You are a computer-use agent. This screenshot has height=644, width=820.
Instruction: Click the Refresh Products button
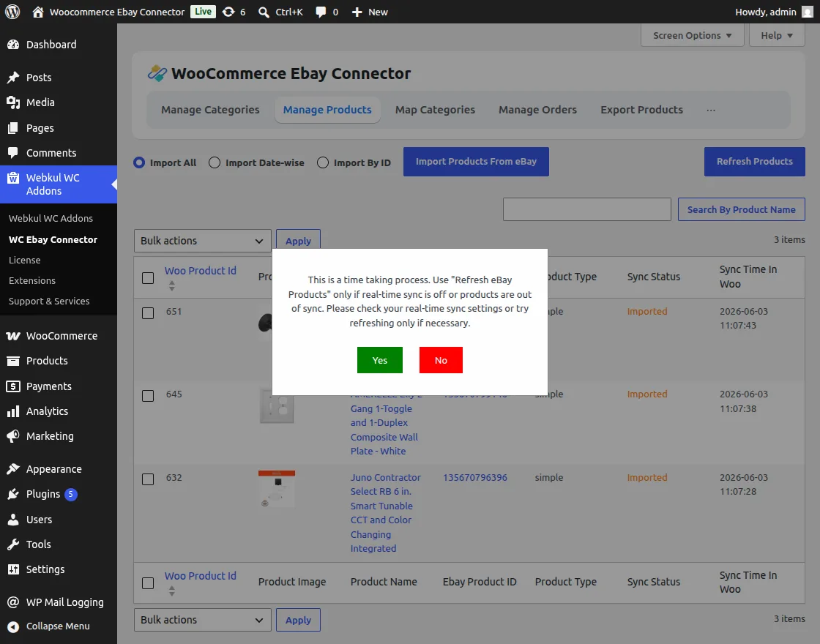pos(755,162)
